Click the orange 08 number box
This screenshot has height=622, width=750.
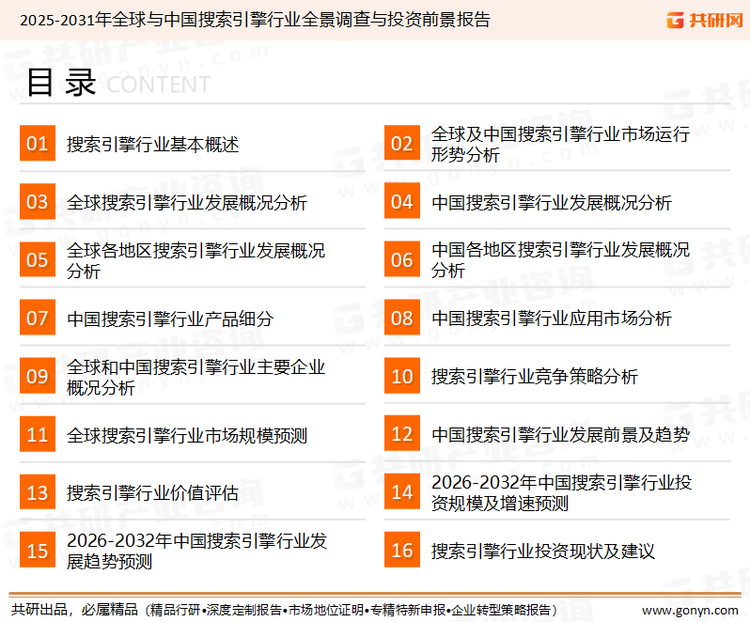click(402, 318)
